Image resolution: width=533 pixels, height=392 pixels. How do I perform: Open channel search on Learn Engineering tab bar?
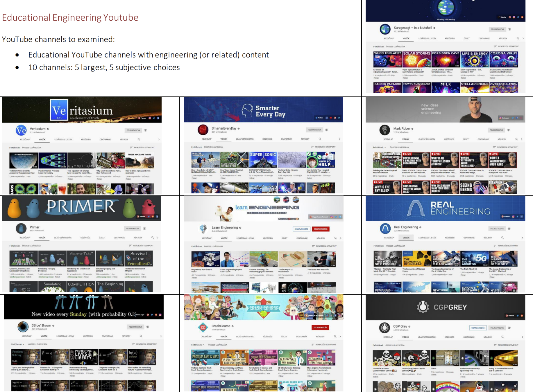(x=335, y=238)
